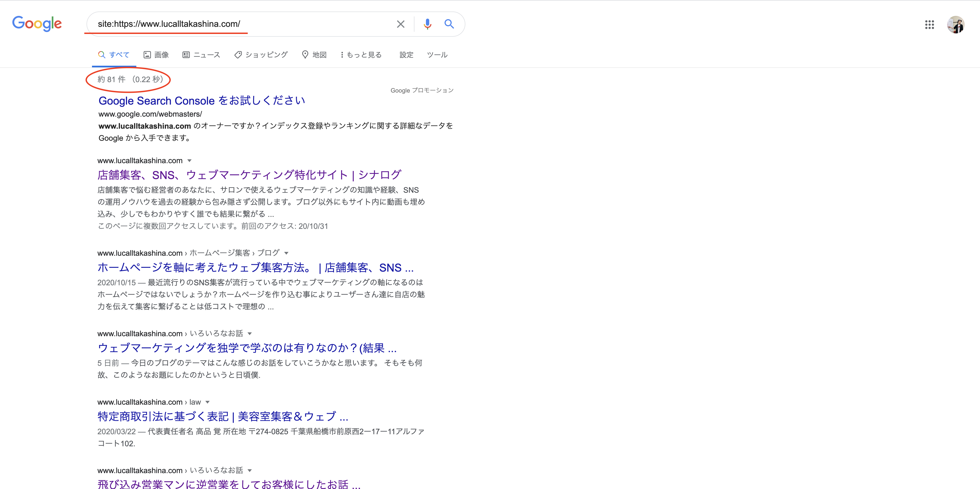Open the ツール options
Screen dimensions: 980x489
pyautogui.click(x=437, y=55)
